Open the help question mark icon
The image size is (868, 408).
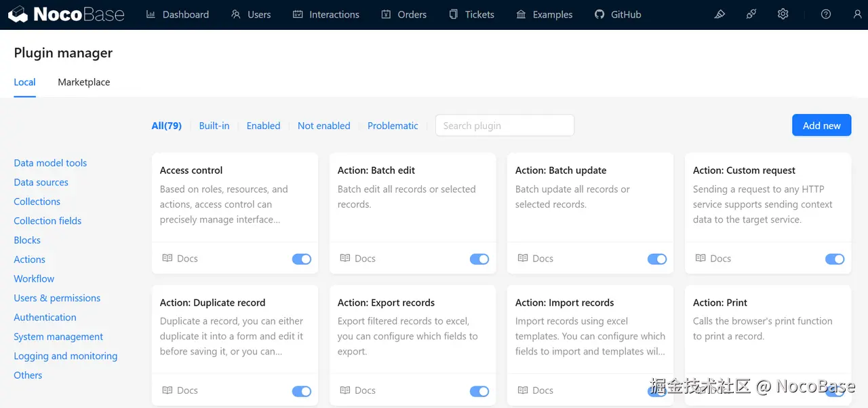pyautogui.click(x=826, y=14)
